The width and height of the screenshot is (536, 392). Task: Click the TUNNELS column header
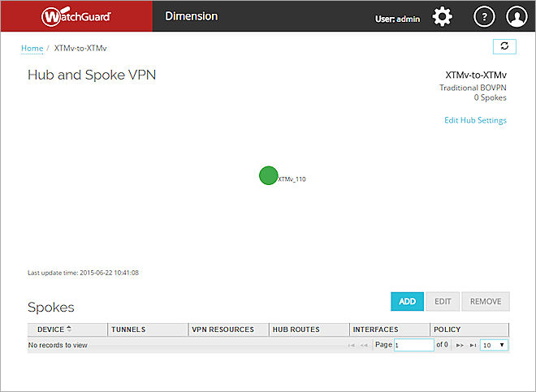[148, 330]
